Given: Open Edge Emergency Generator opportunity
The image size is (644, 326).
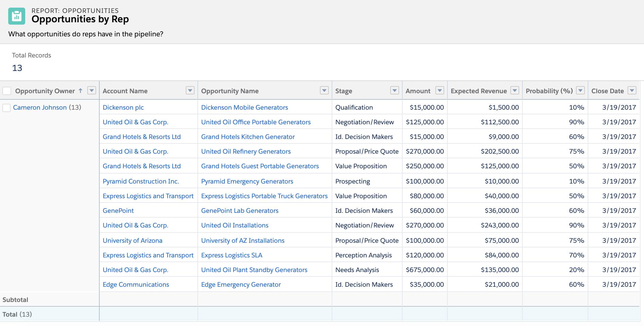Looking at the screenshot, I should coord(241,284).
